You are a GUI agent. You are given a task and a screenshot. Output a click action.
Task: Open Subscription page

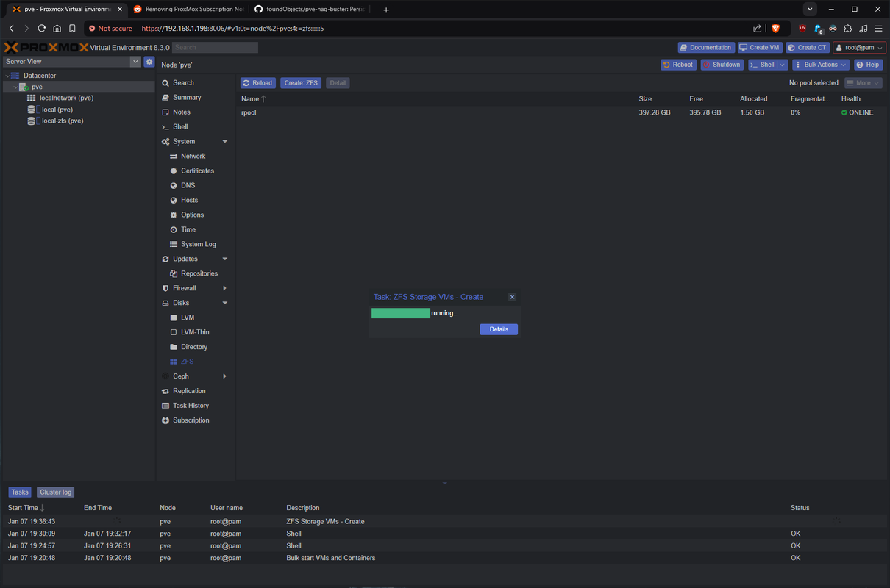click(x=191, y=420)
